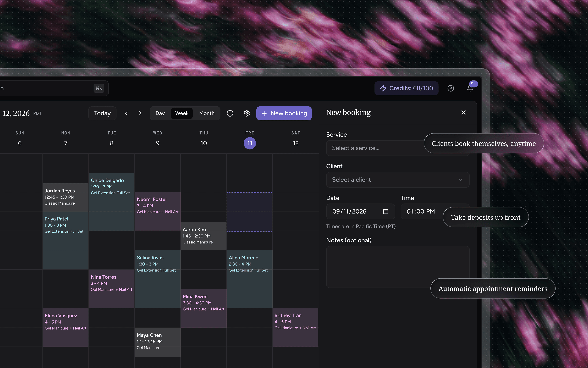Open the Select a client dropdown
This screenshot has height=368, width=588.
pos(398,180)
